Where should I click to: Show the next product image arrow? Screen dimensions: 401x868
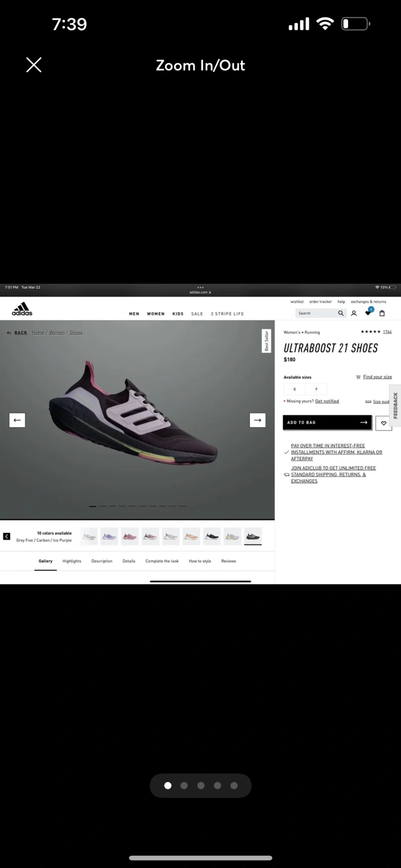point(258,420)
